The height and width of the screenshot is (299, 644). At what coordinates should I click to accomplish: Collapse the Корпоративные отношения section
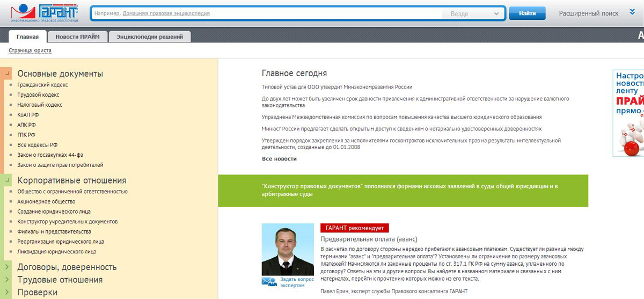(x=7, y=181)
